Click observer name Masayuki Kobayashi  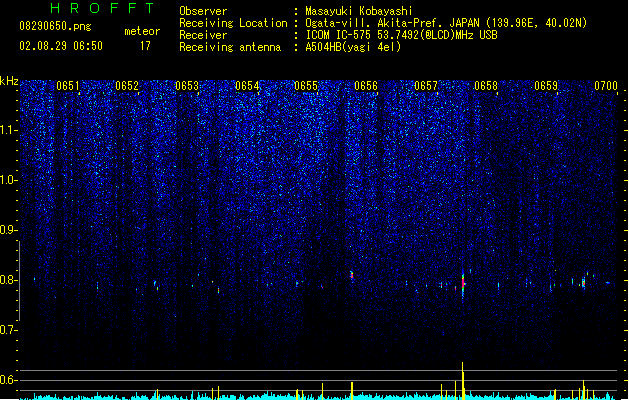click(x=359, y=11)
